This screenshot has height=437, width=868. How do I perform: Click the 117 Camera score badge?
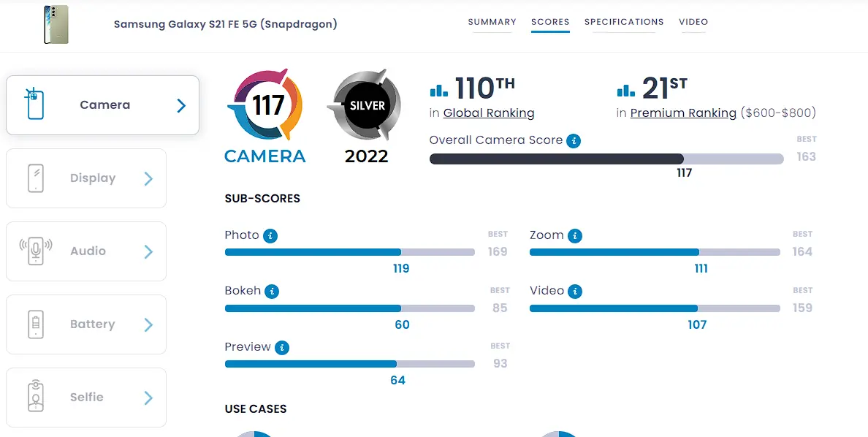pos(265,115)
